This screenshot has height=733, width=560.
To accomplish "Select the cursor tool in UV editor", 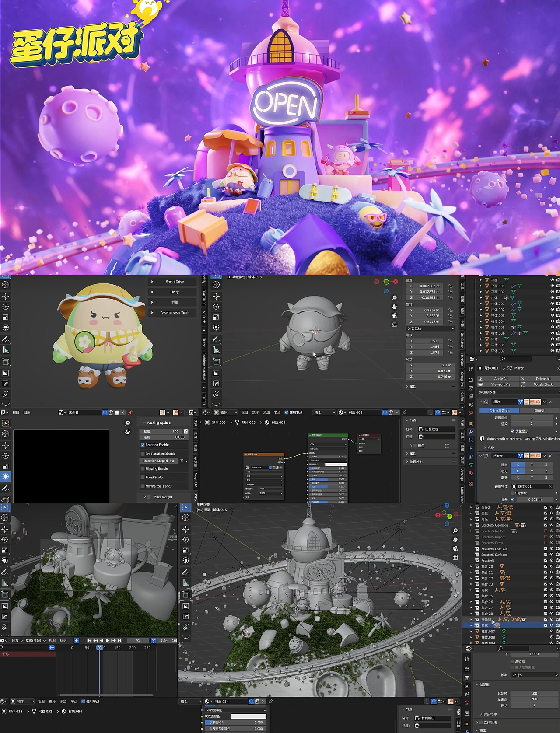I will (x=6, y=434).
